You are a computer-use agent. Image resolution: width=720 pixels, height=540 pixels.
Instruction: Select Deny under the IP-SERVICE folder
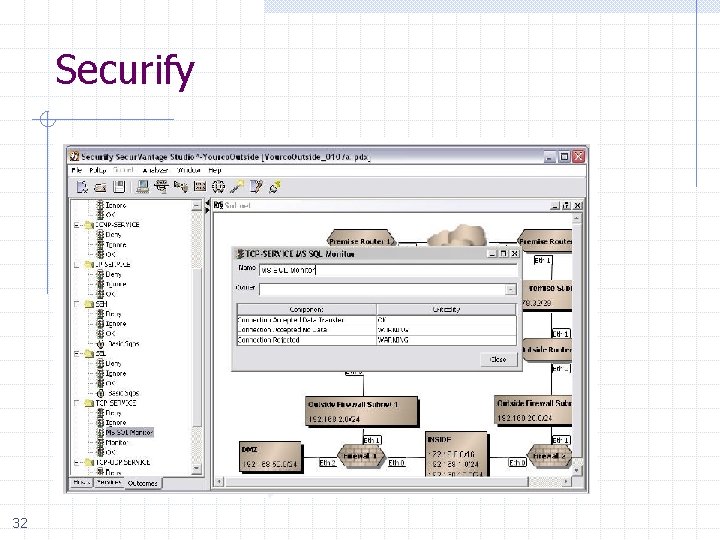(113, 275)
